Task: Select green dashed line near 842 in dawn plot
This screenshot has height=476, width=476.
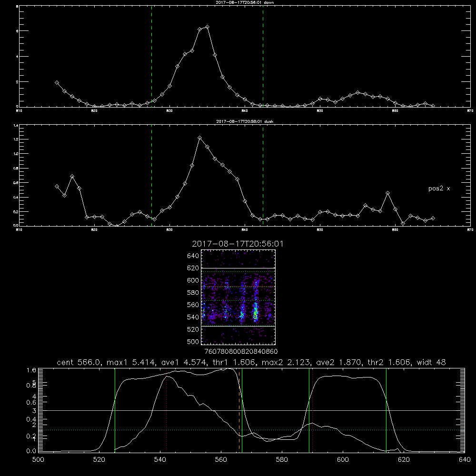Action: (x=263, y=57)
